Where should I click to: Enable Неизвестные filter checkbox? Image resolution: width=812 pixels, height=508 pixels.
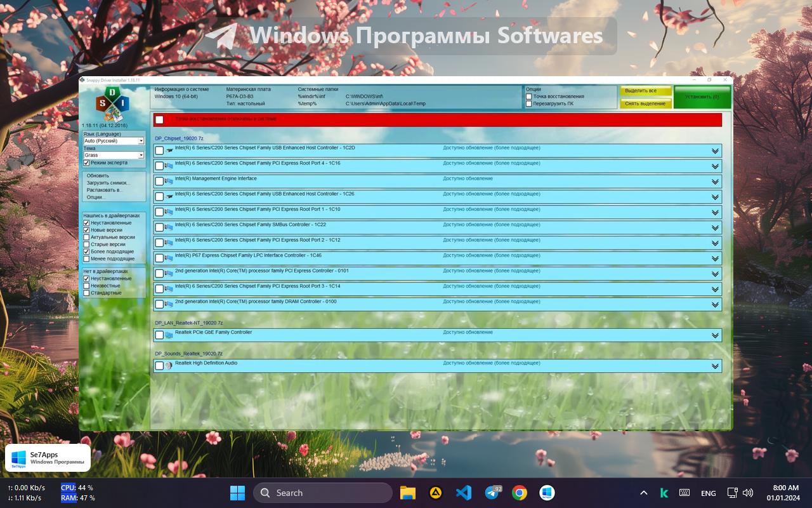coord(87,286)
